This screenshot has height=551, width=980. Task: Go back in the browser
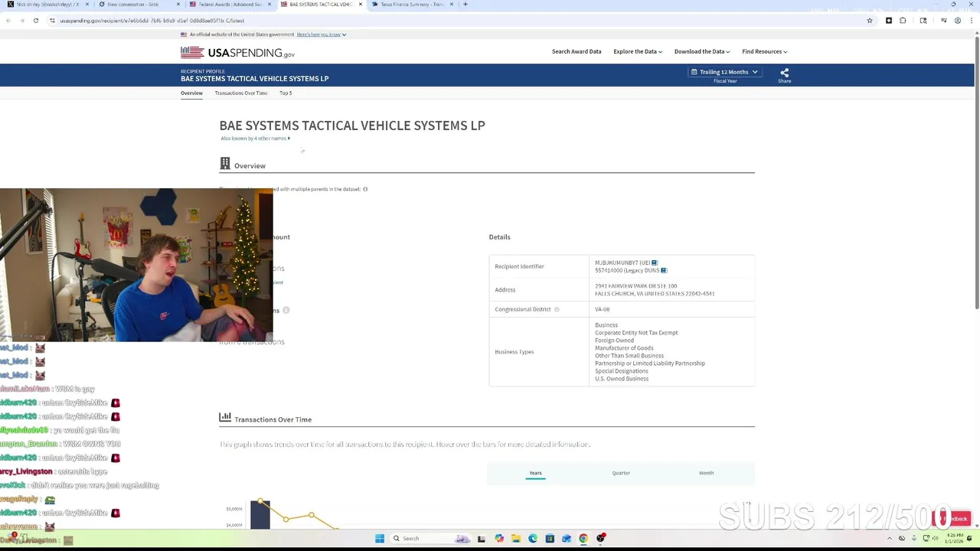[8, 21]
